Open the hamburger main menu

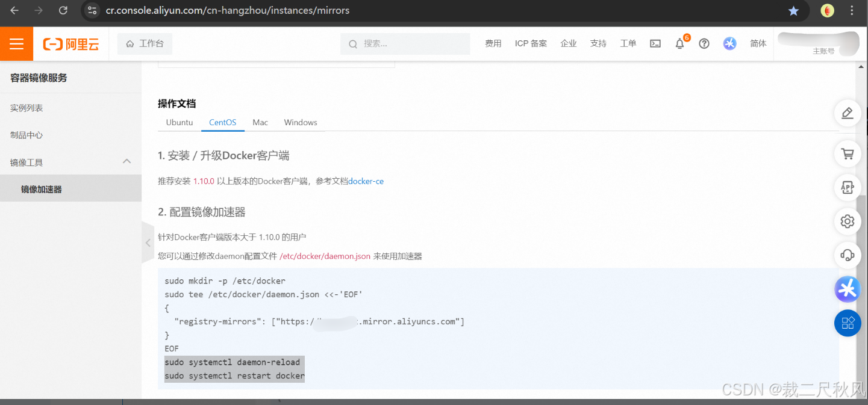(x=16, y=44)
